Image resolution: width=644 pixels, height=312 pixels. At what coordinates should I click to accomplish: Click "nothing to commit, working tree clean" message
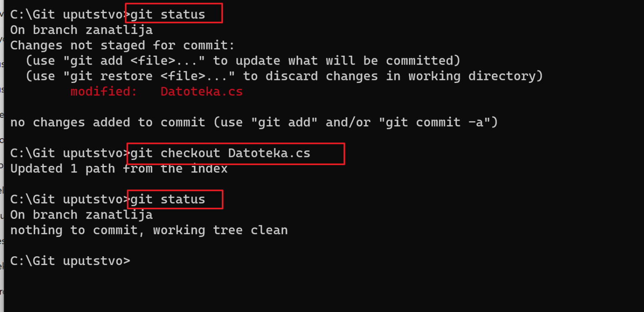tap(149, 230)
